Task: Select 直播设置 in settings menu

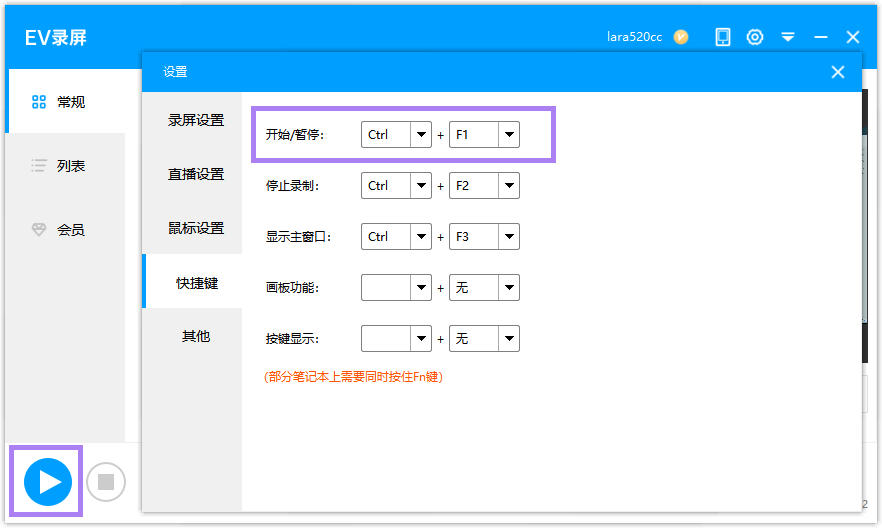Action: pyautogui.click(x=196, y=174)
